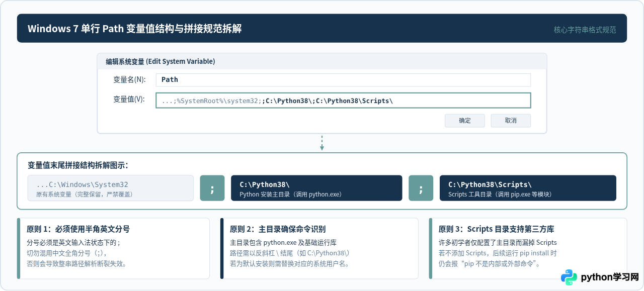Click the line 若为默认安装则需替换对应的系统用户名
644x291 pixels.
pos(289,263)
